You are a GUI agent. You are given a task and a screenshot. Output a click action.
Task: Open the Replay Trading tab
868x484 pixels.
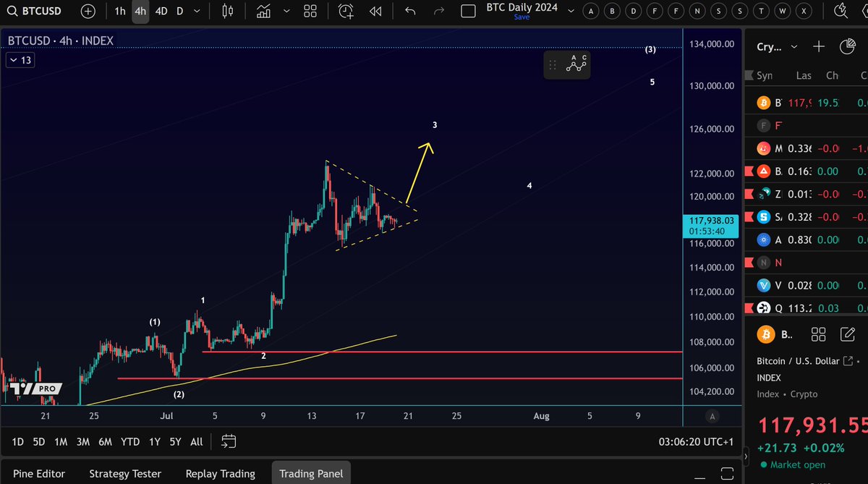click(221, 474)
